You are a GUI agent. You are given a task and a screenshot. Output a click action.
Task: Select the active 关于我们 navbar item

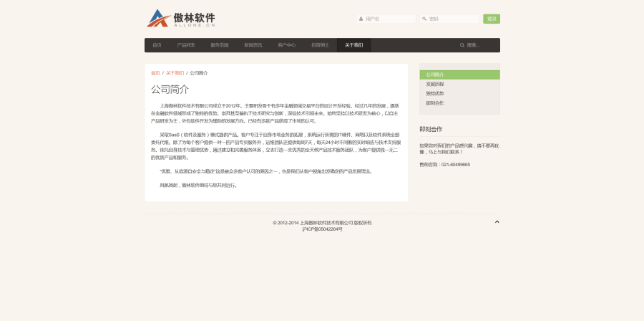[x=354, y=45]
